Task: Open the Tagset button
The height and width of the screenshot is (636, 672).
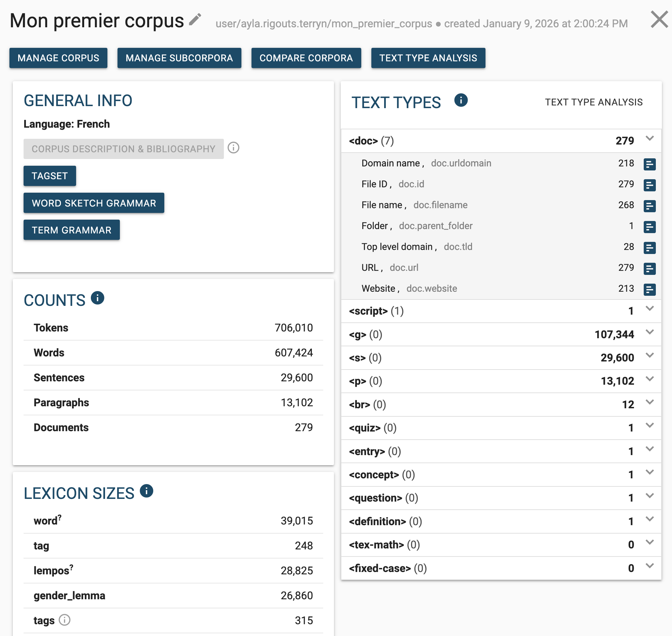Action: 50,176
